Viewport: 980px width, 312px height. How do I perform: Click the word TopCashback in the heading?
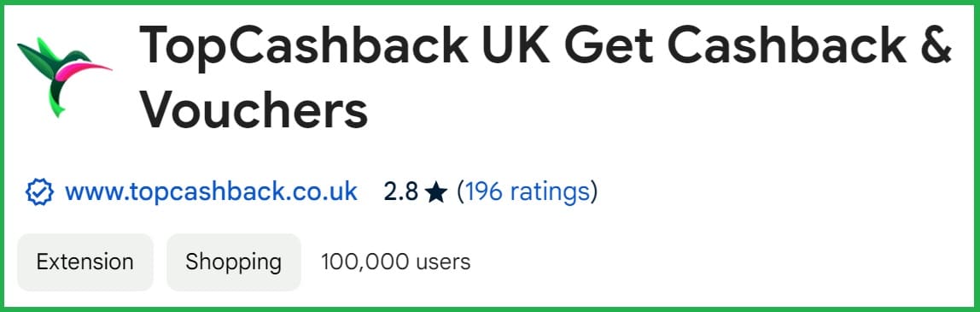pyautogui.click(x=304, y=45)
